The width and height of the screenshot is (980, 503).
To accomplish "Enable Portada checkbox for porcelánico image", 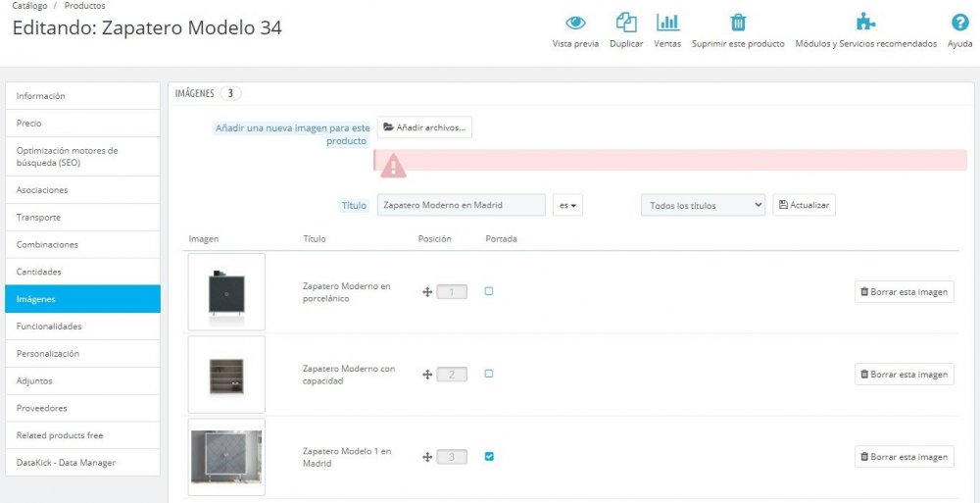I will (489, 291).
